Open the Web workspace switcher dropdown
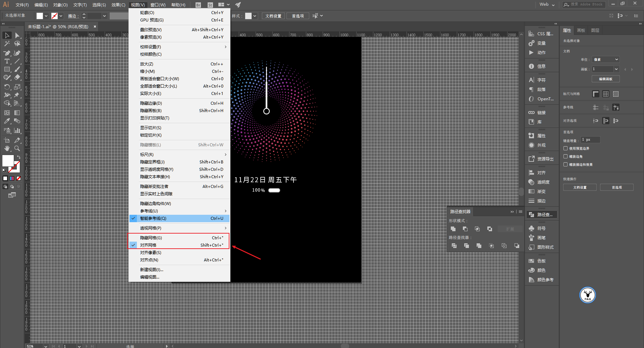 click(547, 4)
